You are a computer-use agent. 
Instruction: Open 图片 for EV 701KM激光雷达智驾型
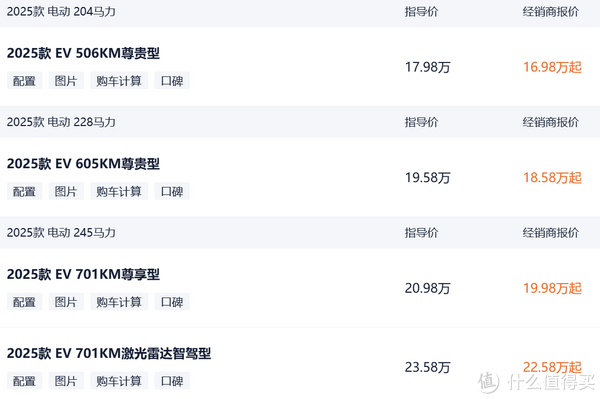(66, 381)
